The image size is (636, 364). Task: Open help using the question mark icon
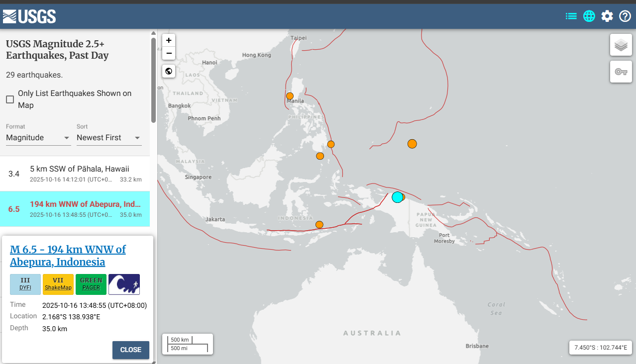pos(625,16)
